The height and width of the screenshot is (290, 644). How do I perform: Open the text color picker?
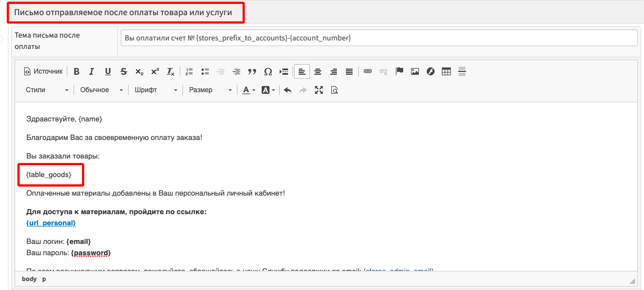(x=249, y=90)
